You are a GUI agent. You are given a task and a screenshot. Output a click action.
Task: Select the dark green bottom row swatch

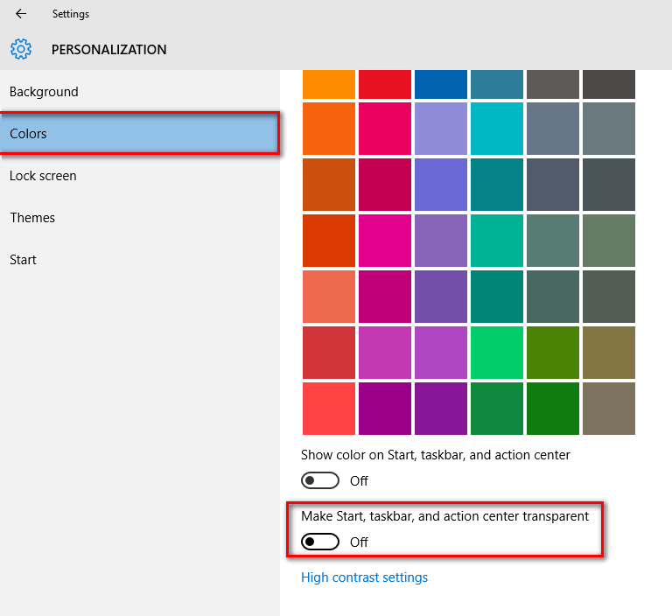pyautogui.click(x=553, y=409)
